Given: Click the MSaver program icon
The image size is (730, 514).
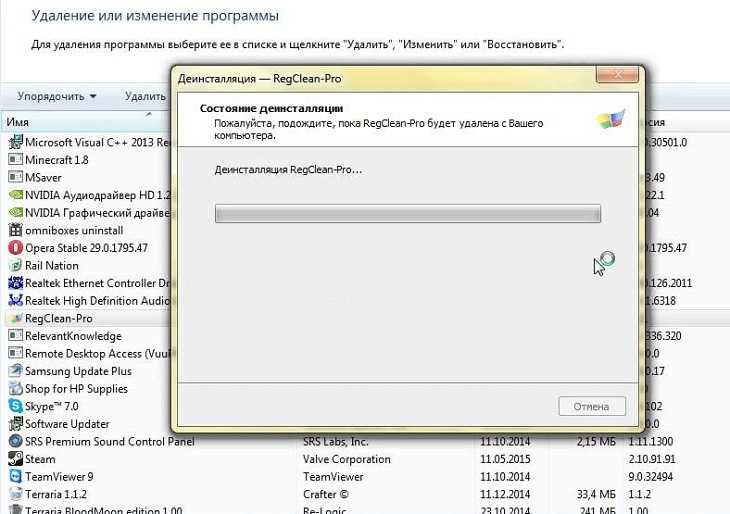Looking at the screenshot, I should [15, 177].
